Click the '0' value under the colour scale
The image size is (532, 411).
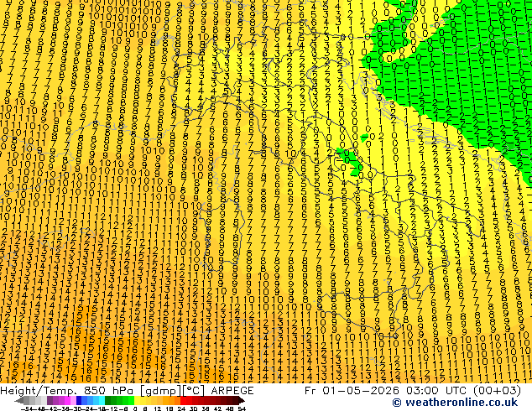(x=135, y=409)
